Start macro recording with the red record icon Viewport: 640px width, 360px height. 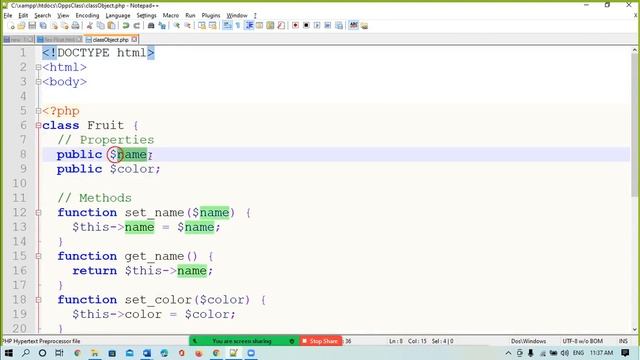click(295, 26)
